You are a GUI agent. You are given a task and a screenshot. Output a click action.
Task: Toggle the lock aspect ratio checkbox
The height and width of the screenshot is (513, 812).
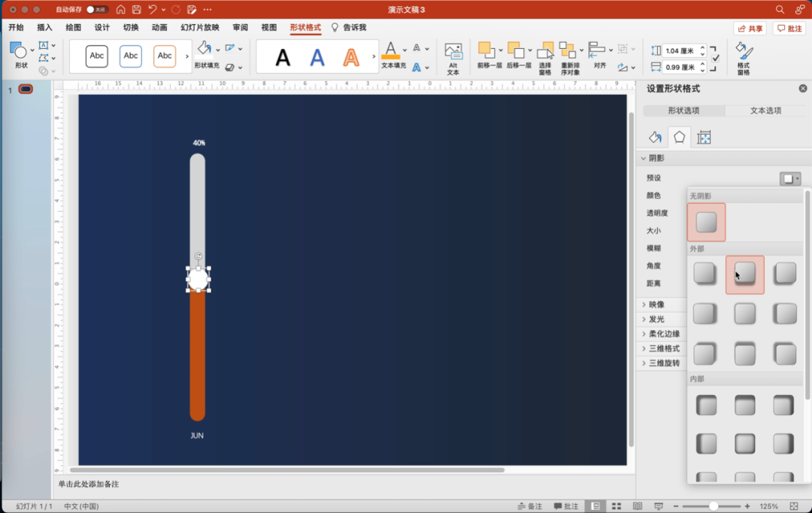(x=715, y=58)
